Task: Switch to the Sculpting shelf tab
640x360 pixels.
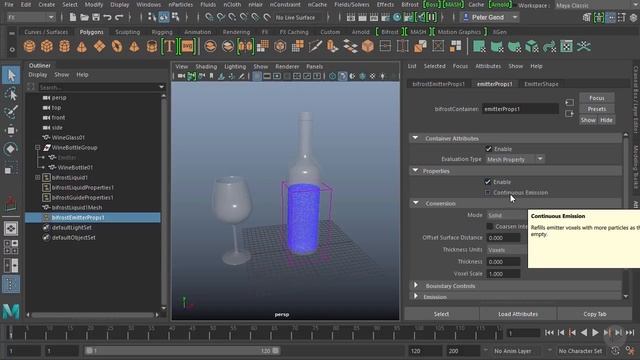Action: [127, 32]
